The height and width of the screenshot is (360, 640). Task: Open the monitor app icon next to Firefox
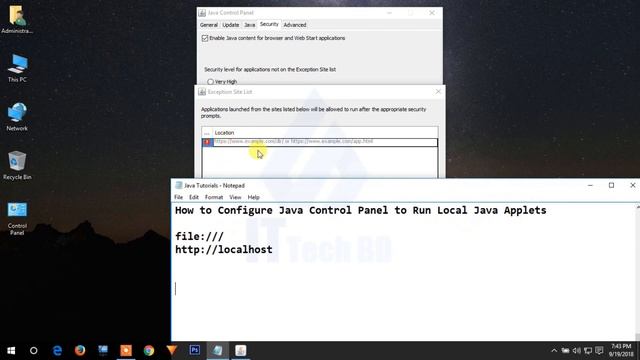103,351
